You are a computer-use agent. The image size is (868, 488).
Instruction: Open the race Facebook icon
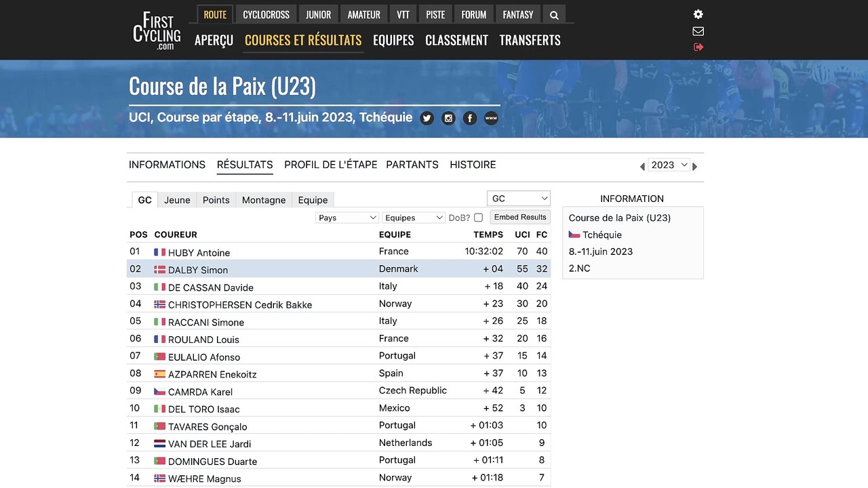(x=470, y=119)
